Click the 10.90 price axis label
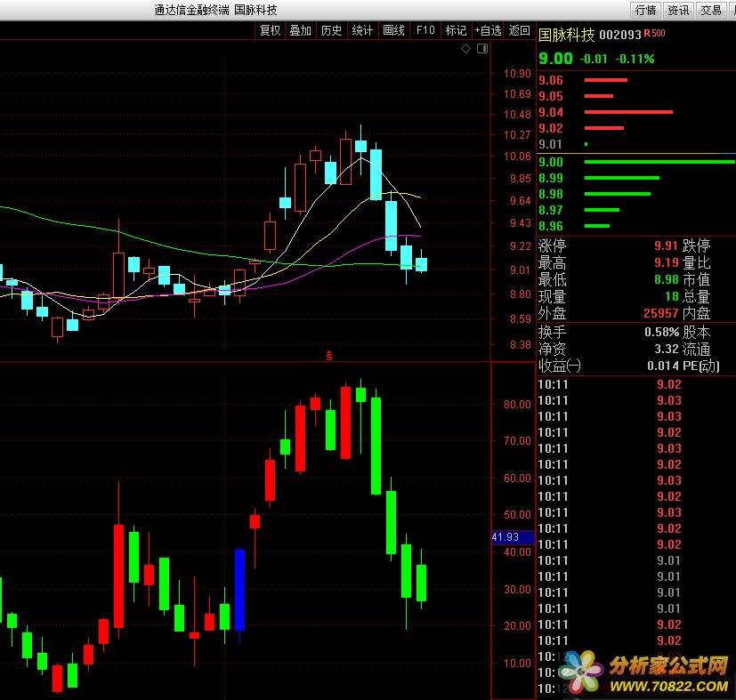 pyautogui.click(x=517, y=74)
